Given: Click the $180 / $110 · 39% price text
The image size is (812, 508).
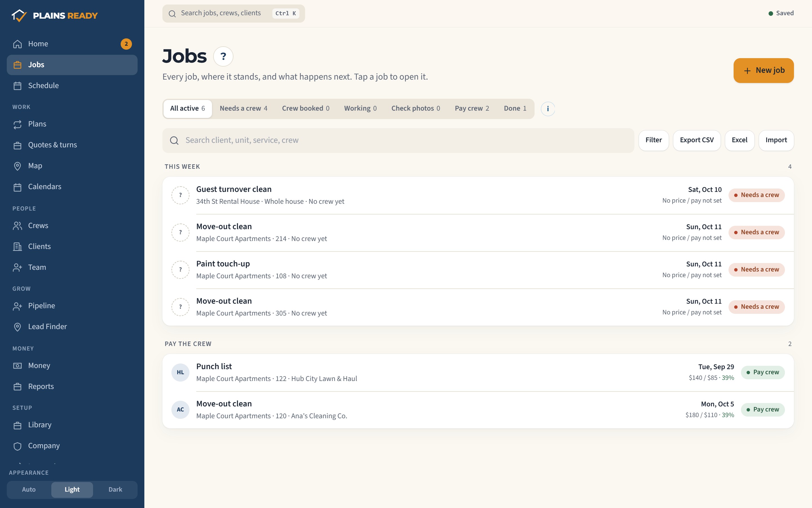Looking at the screenshot, I should coord(710,415).
